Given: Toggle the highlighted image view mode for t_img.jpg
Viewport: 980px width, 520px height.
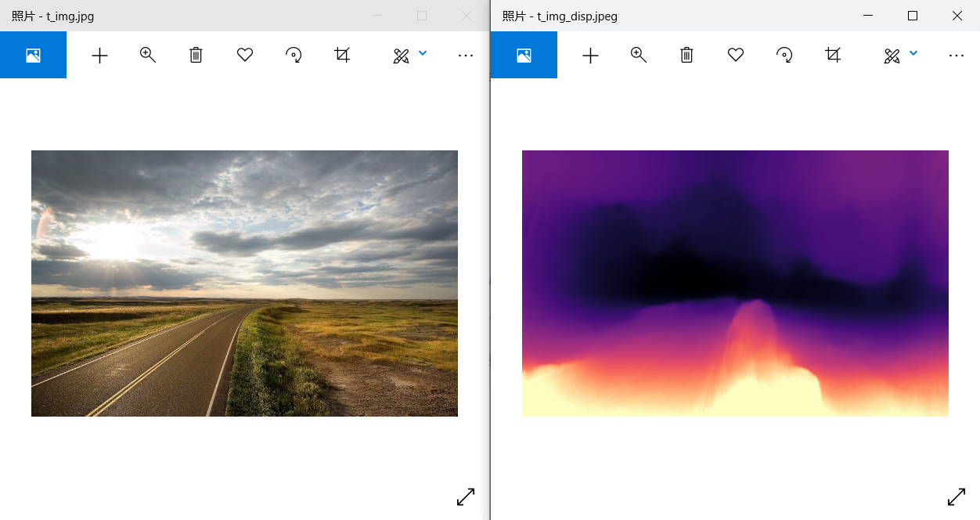Looking at the screenshot, I should [x=33, y=55].
